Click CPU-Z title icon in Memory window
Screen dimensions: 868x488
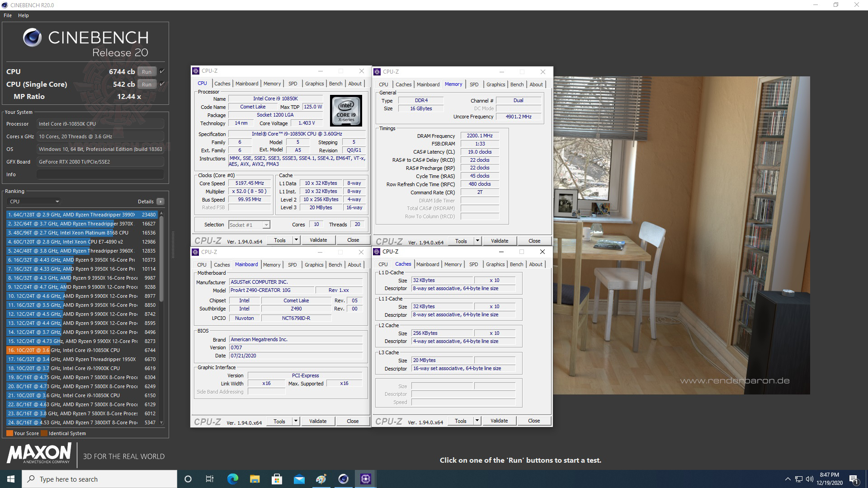(x=377, y=72)
